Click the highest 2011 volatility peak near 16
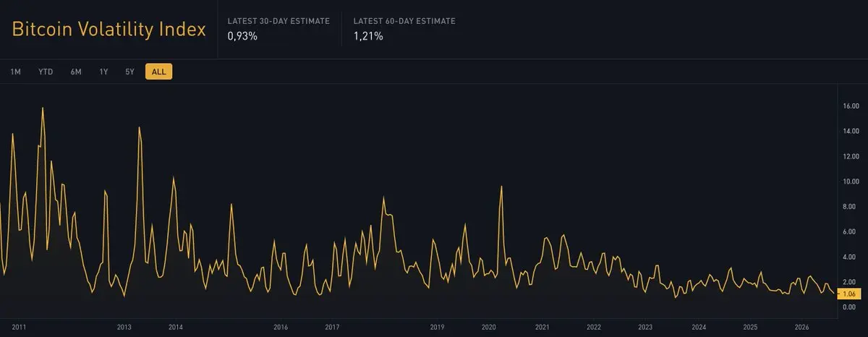Screen dimensions: 868x337 click(43, 108)
